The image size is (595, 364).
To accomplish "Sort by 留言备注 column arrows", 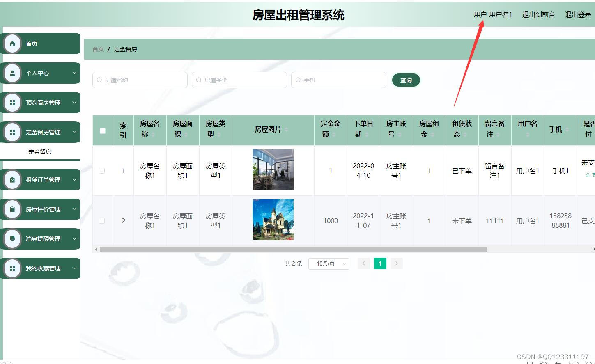I will pyautogui.click(x=498, y=135).
